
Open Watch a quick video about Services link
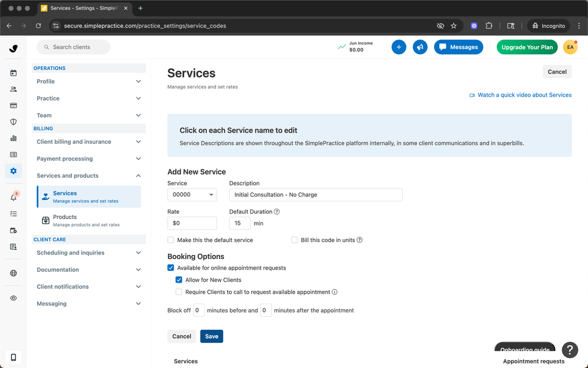520,95
